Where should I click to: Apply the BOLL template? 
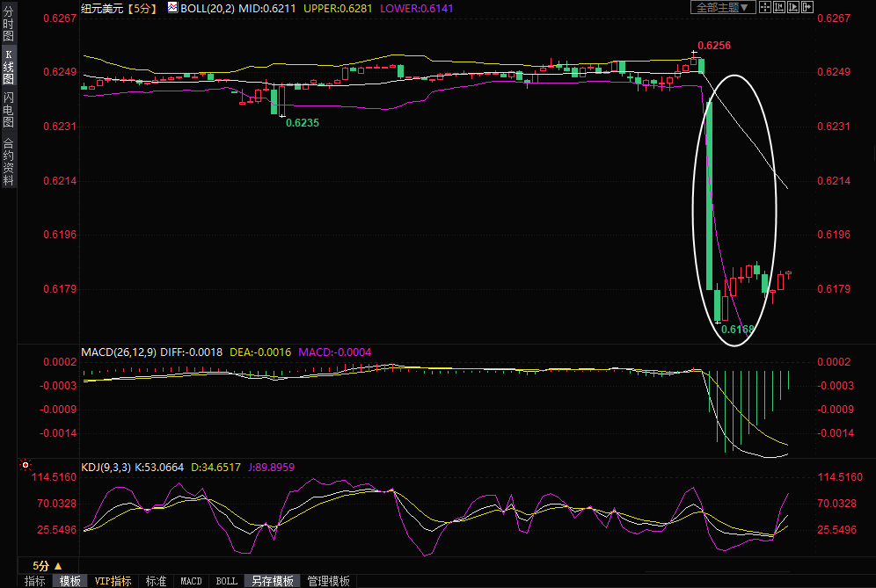226,581
